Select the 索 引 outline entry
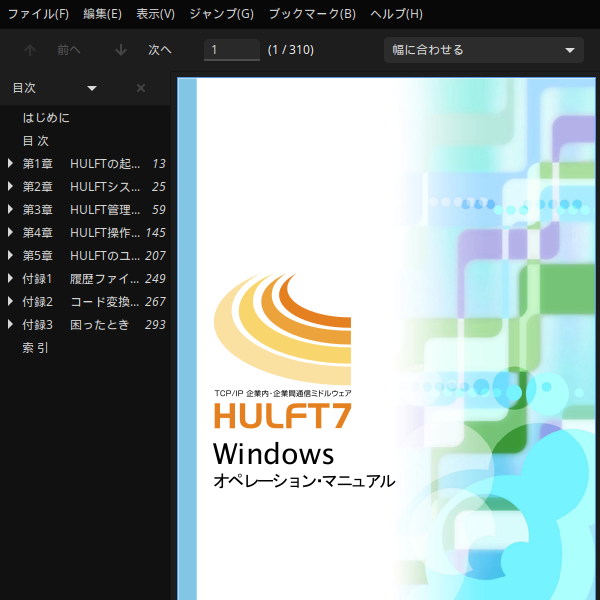 click(35, 347)
